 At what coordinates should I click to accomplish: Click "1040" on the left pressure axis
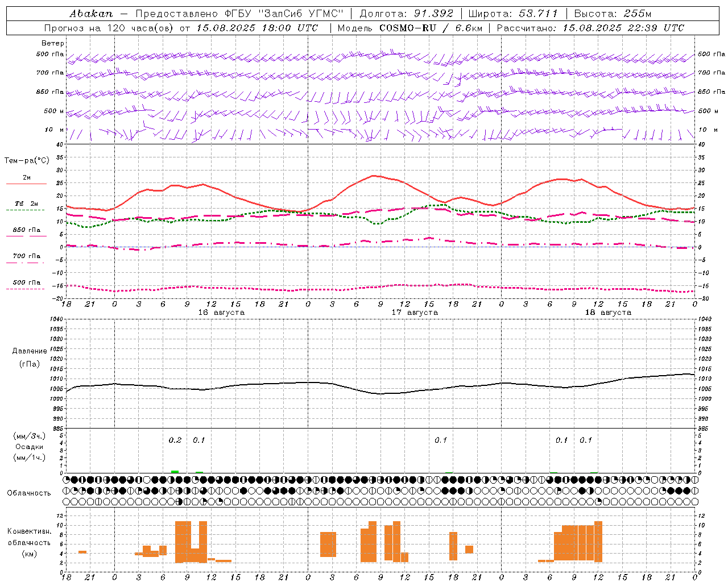point(56,319)
